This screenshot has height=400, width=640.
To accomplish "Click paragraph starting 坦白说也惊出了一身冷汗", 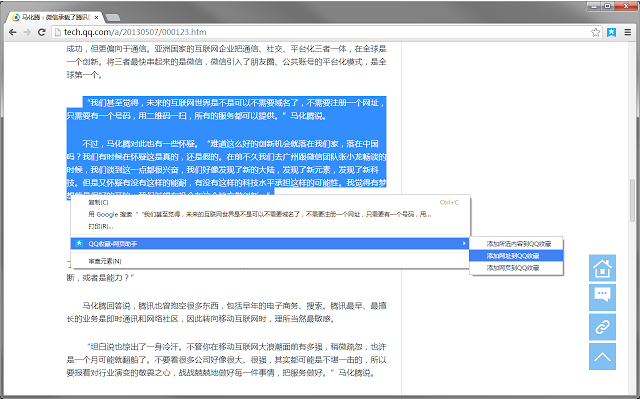I will tap(227, 360).
